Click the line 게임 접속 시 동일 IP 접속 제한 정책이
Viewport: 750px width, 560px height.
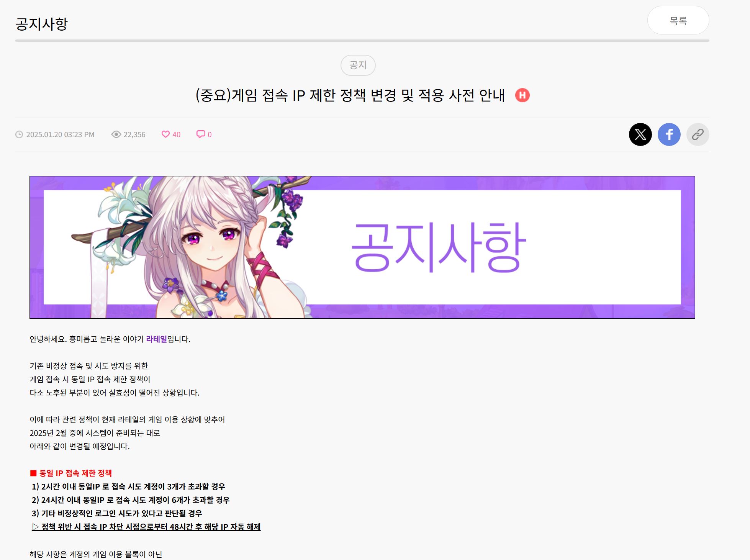[x=90, y=379]
